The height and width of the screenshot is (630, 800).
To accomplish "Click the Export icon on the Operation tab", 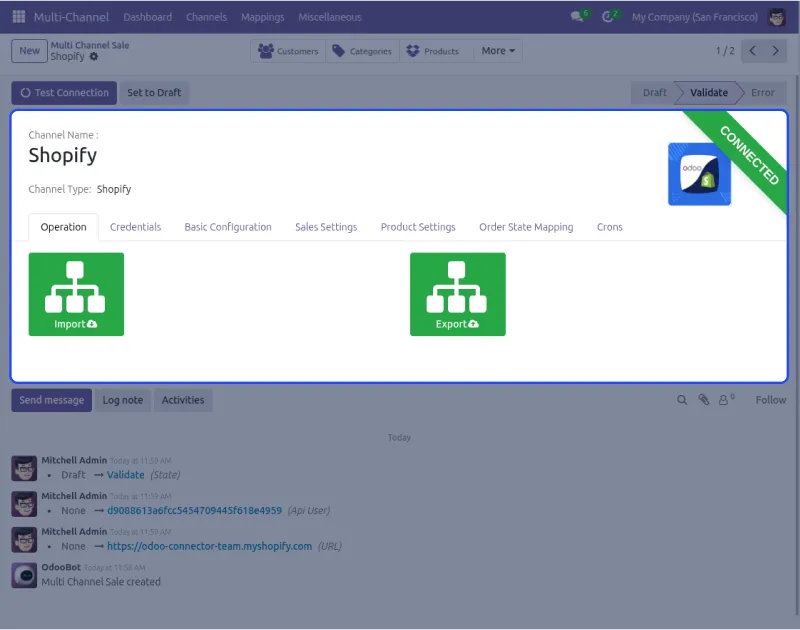I will (457, 293).
